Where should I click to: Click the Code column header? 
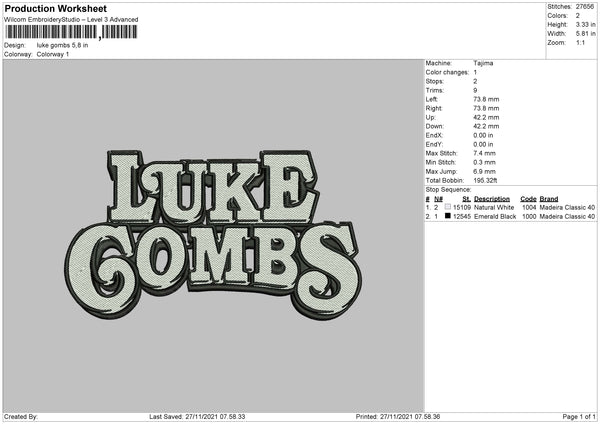[528, 199]
